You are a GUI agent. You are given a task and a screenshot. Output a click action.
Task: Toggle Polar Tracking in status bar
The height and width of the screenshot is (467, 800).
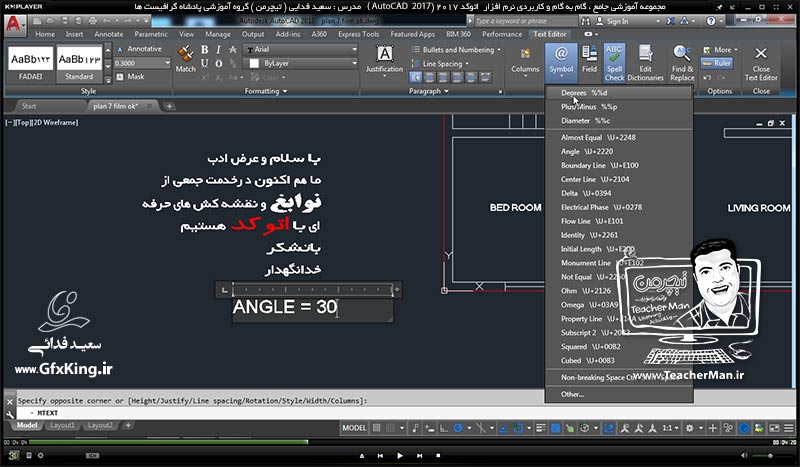point(458,428)
